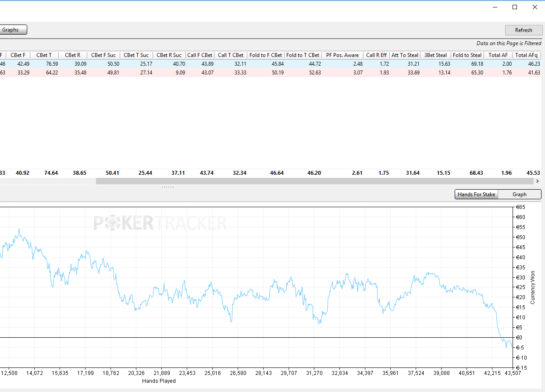Select the cell showing 33.29
545x392 pixels.
[23, 72]
